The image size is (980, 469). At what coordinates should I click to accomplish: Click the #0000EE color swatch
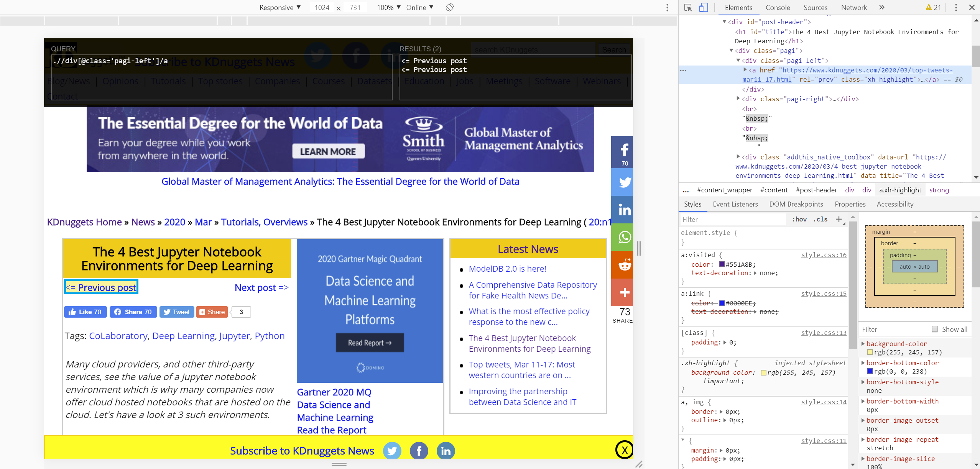click(x=722, y=303)
